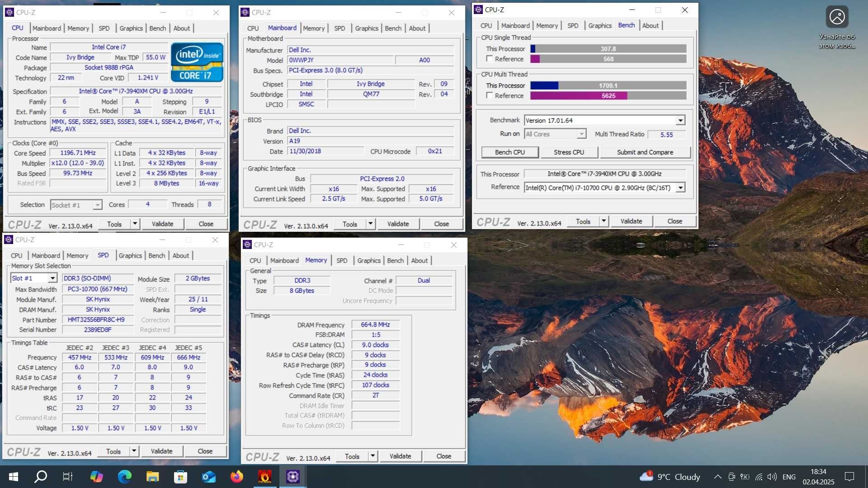The width and height of the screenshot is (868, 488).
Task: Click the Intel Core i7 logo badge
Action: [197, 62]
